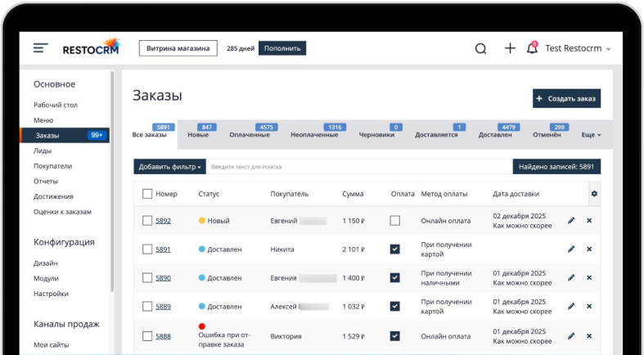Open the Test Restocrm account dropdown

coord(578,48)
